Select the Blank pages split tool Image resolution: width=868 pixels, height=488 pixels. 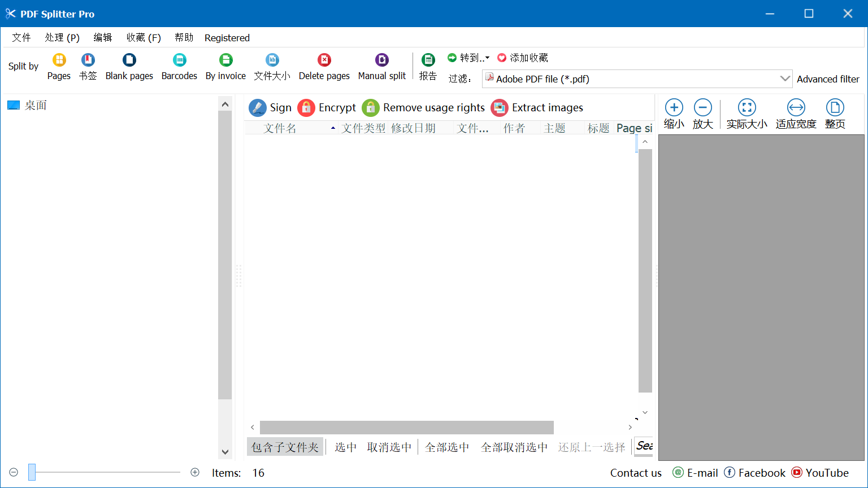[129, 60]
